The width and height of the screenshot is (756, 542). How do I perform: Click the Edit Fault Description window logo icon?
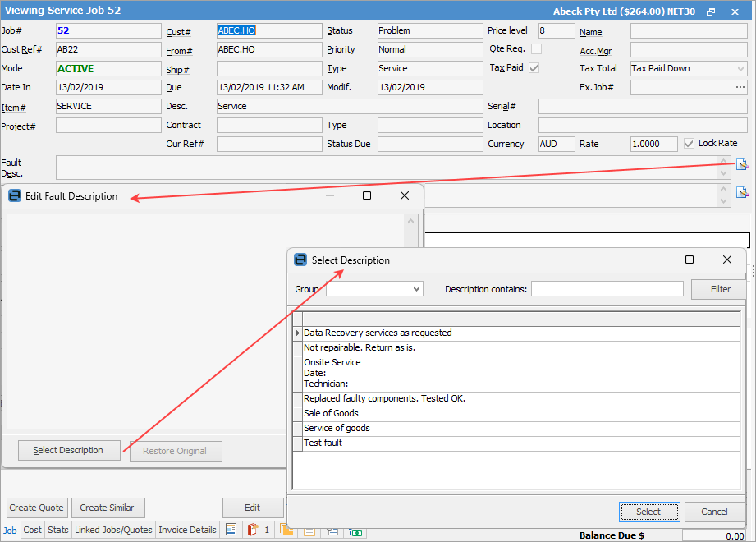[14, 196]
